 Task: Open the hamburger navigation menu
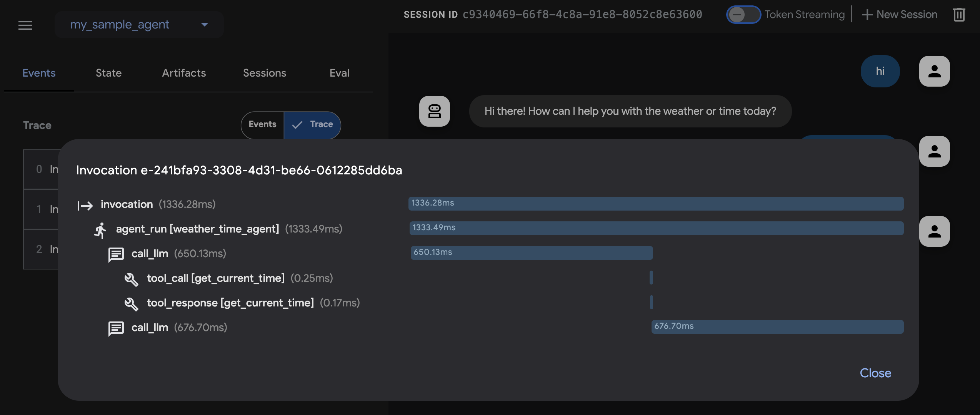point(25,25)
